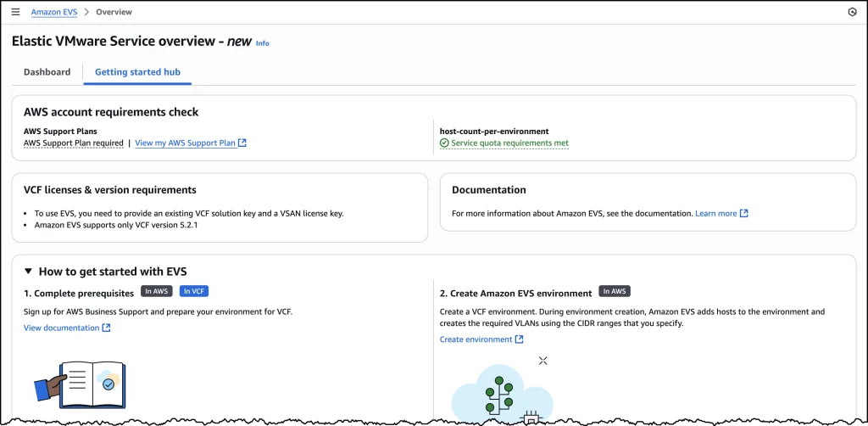Click the Documentation card heading

pos(489,190)
